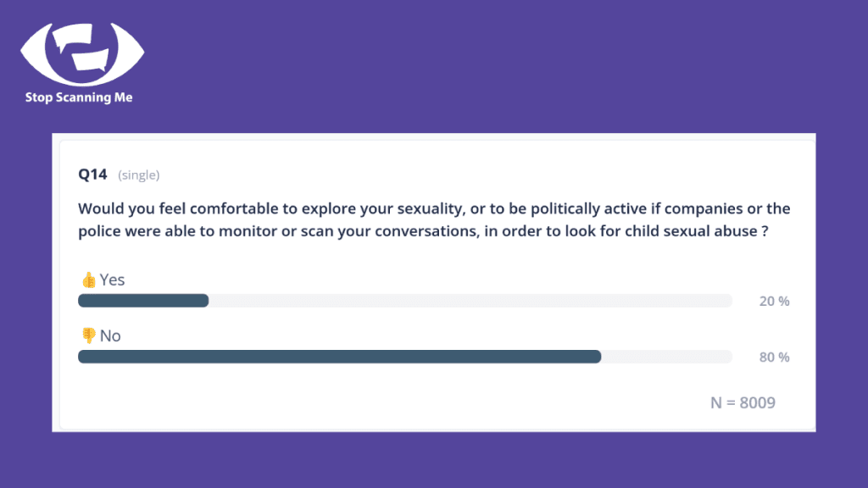Image resolution: width=868 pixels, height=488 pixels.
Task: Click the "(single)" question type label
Action: 139,175
